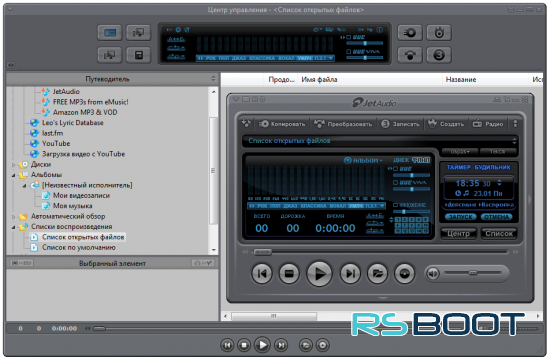
Task: Click the stop button in JetAudio player
Action: 289,273
